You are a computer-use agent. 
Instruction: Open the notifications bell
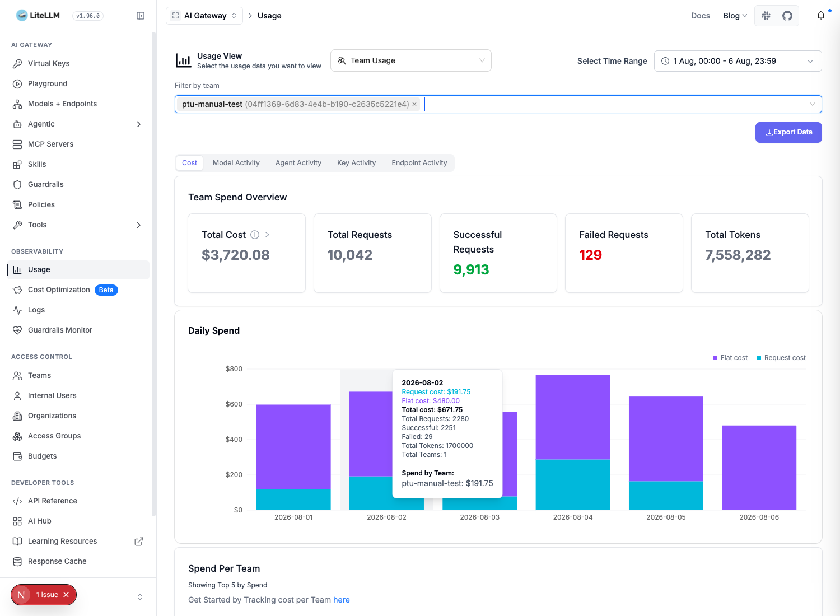pos(821,16)
